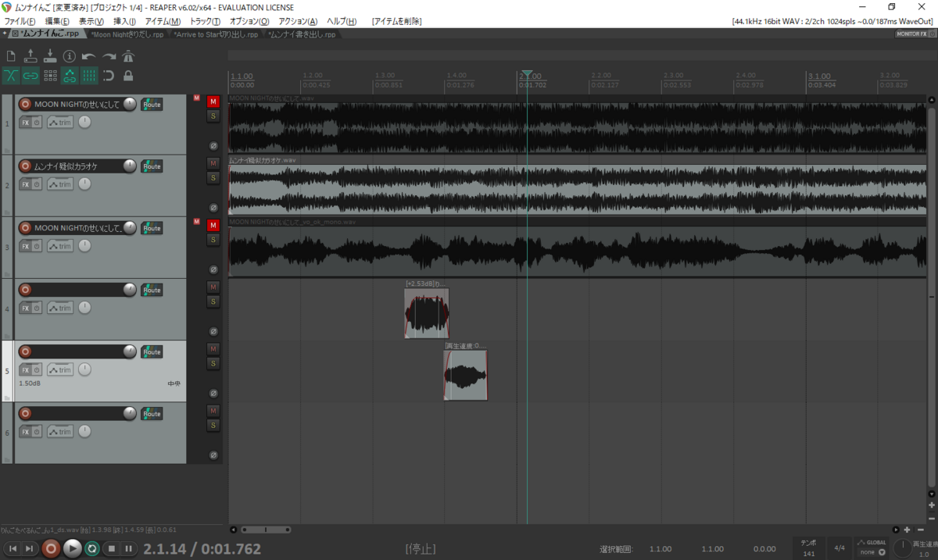Toggle item grouping chain-link icon
The width and height of the screenshot is (938, 560).
(30, 76)
